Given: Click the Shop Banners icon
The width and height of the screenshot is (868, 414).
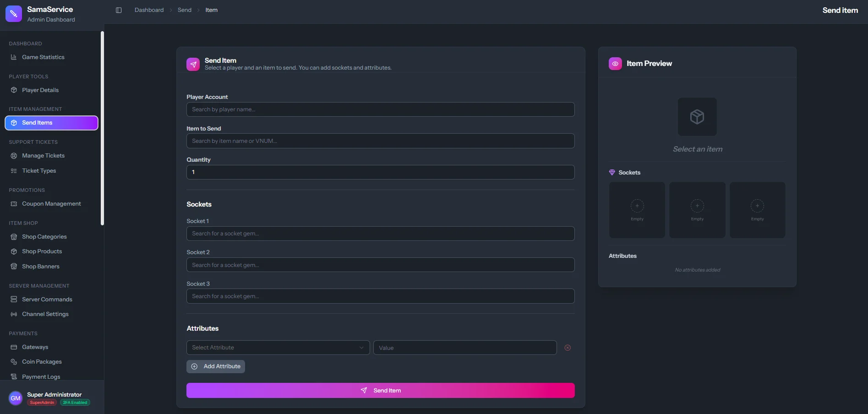Looking at the screenshot, I should point(14,267).
